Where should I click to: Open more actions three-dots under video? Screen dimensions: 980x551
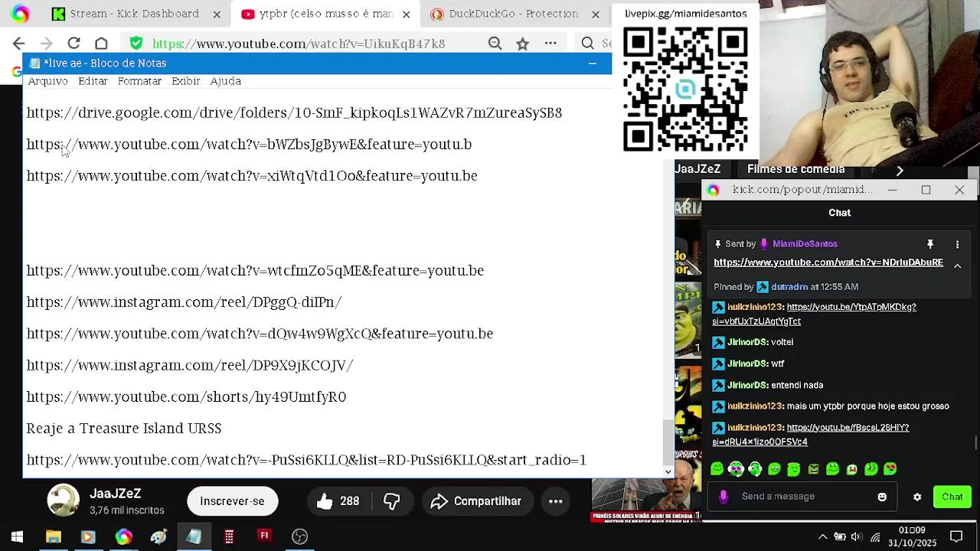pos(556,501)
